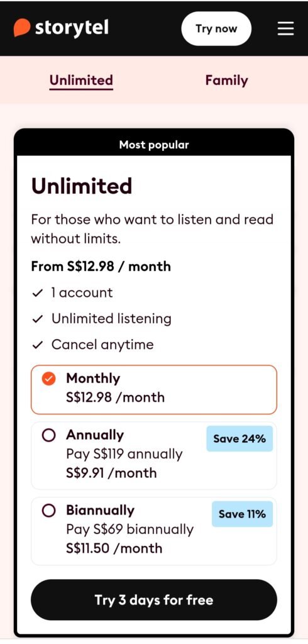The height and width of the screenshot is (644, 308).
Task: Tap the Try now button
Action: tap(216, 28)
